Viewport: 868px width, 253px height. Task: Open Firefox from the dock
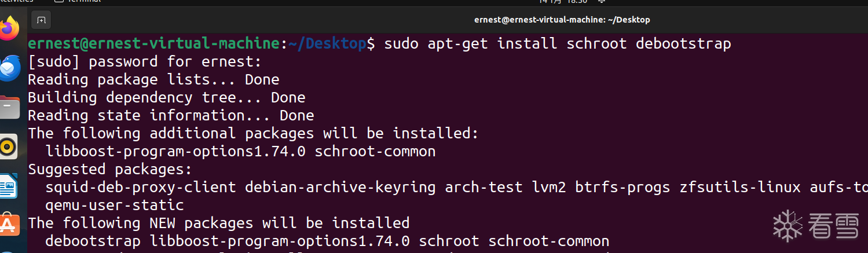coord(10,28)
